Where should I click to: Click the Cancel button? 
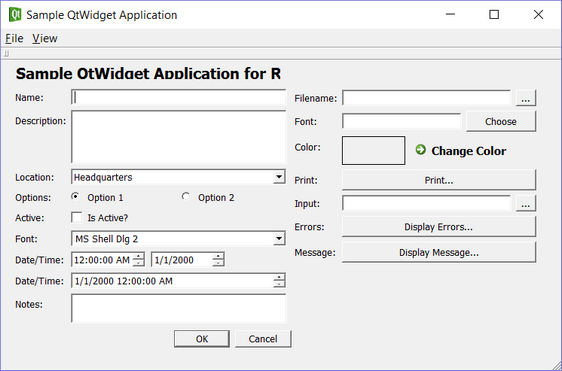point(263,339)
